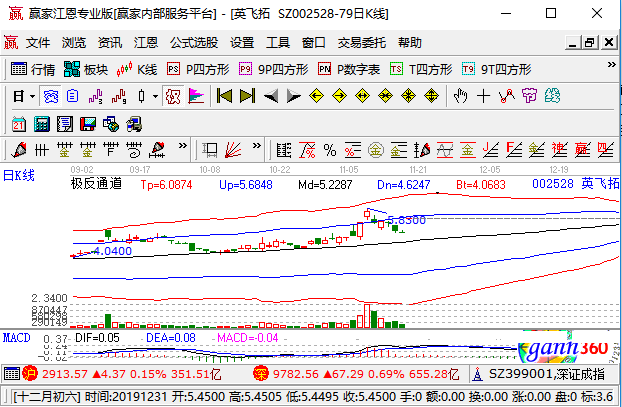Click the hand pan tool icon
This screenshot has width=622, height=407.
point(461,96)
